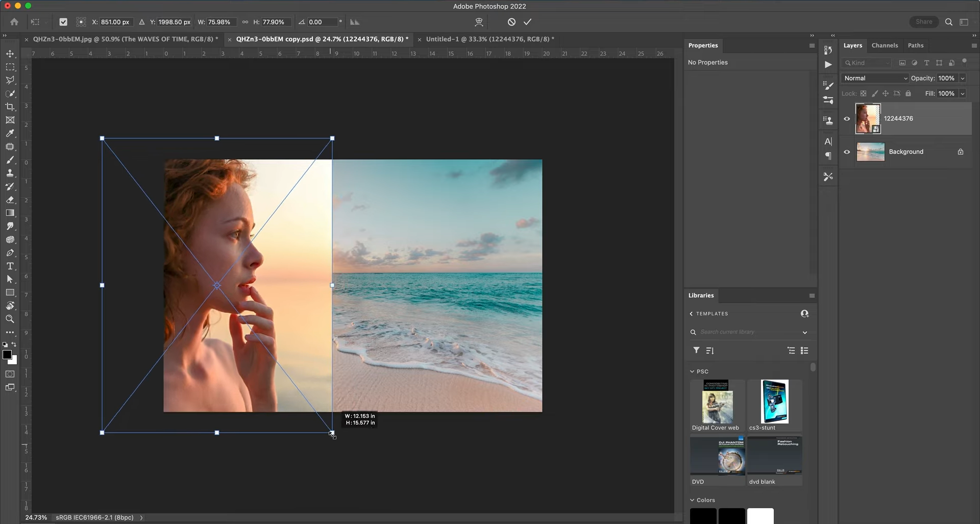The image size is (980, 524).
Task: Select the Zoom tool
Action: (x=10, y=319)
